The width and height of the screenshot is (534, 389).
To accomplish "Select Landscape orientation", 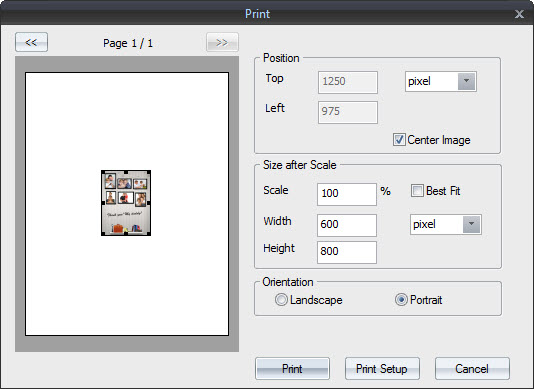I will 281,300.
